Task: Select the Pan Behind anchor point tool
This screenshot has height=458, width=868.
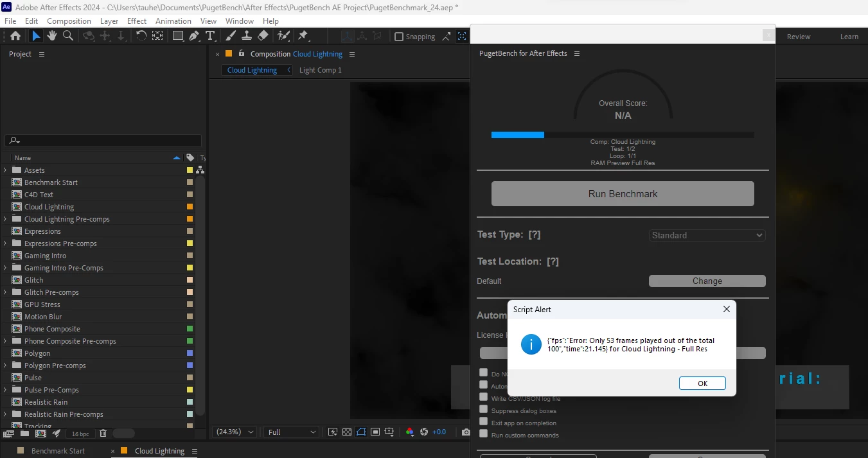Action: click(157, 36)
